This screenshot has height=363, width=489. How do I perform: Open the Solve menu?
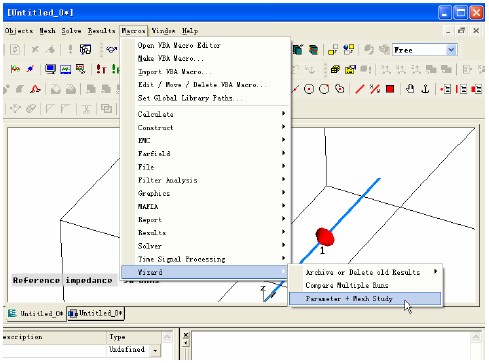(71, 31)
